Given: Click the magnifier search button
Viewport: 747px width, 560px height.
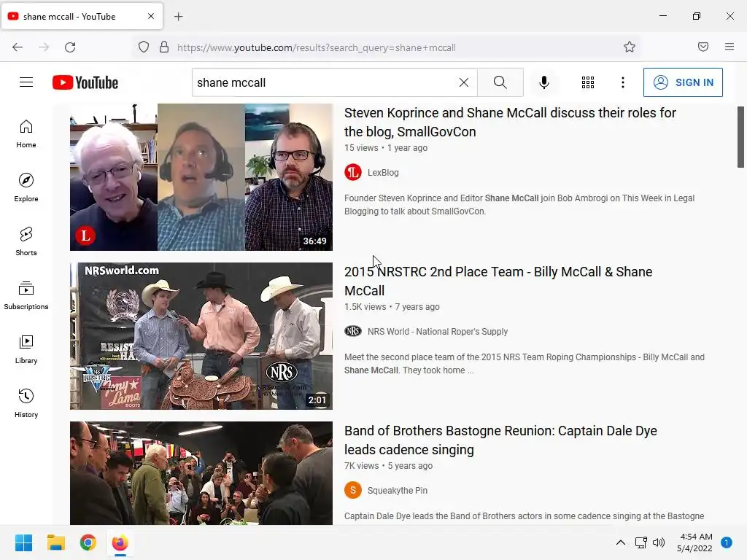Looking at the screenshot, I should coord(500,82).
